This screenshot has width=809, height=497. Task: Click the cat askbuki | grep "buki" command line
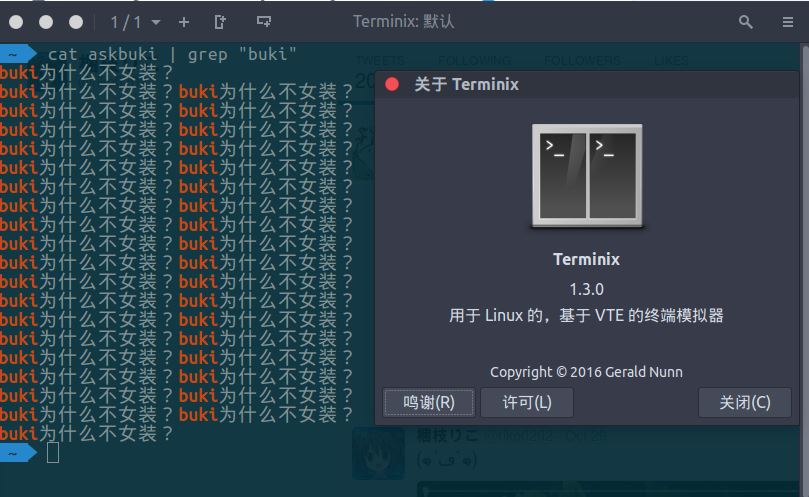(172, 54)
